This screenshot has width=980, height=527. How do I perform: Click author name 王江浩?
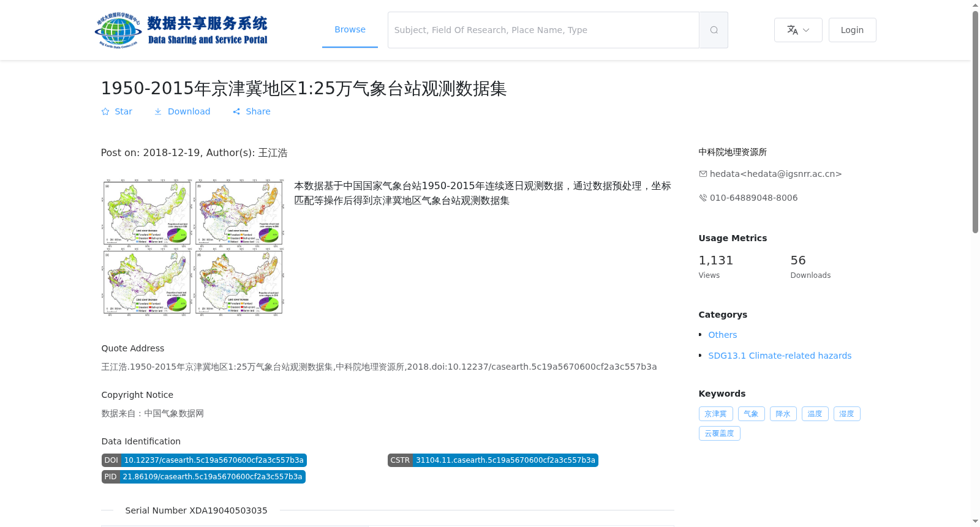[273, 153]
